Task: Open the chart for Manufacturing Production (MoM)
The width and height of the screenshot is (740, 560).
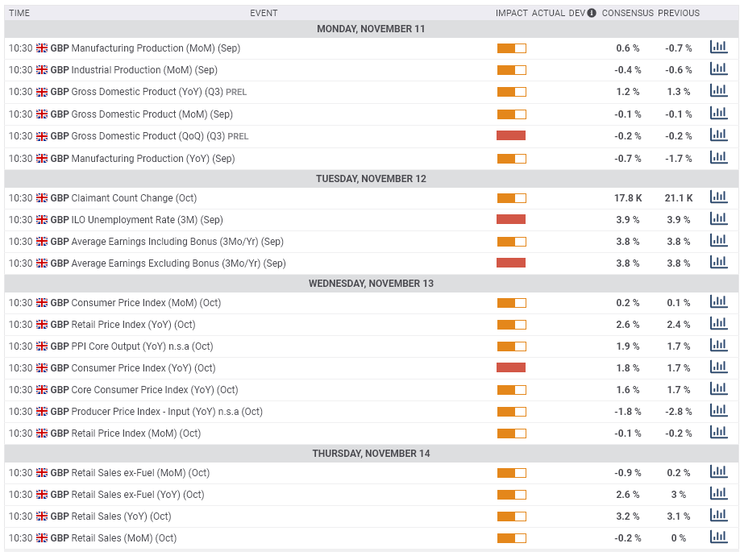Action: coord(718,47)
